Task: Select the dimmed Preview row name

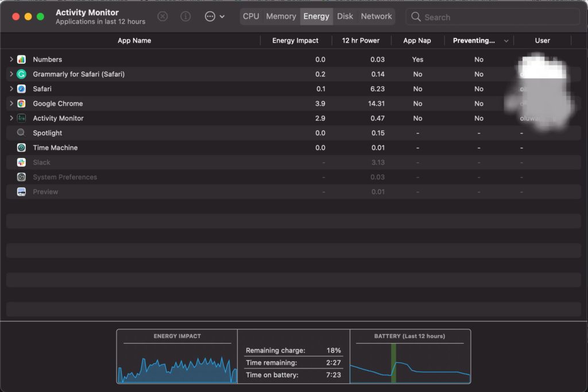Action: coord(45,191)
